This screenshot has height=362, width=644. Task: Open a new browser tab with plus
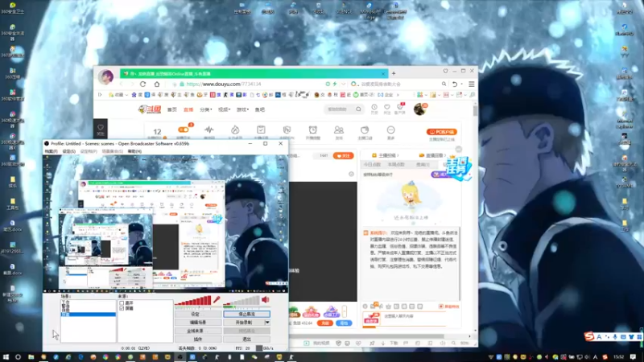[394, 73]
